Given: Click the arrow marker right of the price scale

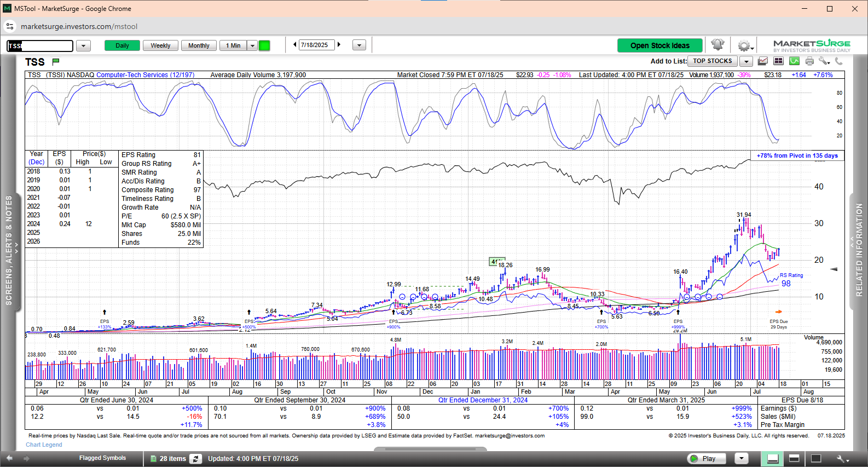Looking at the screenshot, I should point(834,269).
